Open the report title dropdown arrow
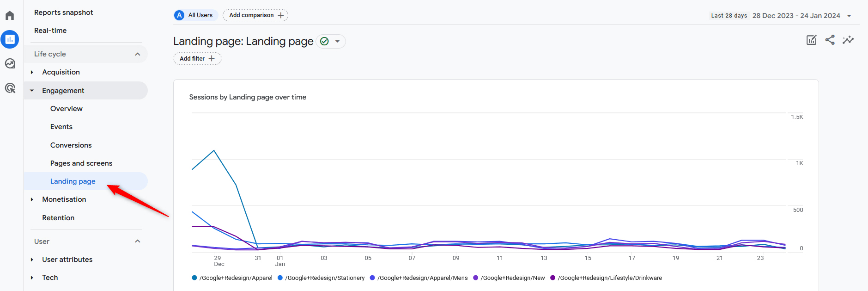 [338, 42]
